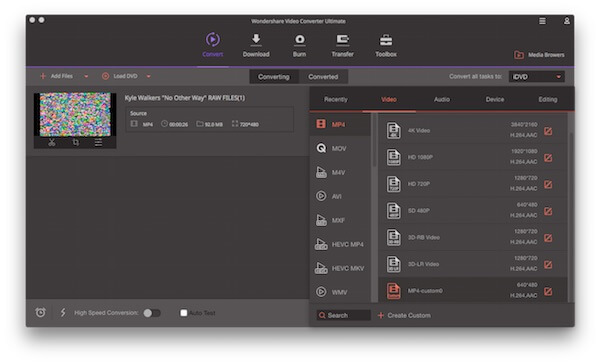The image size is (600, 364).
Task: Select the HEVC MP4 format in sidebar
Action: click(x=340, y=244)
